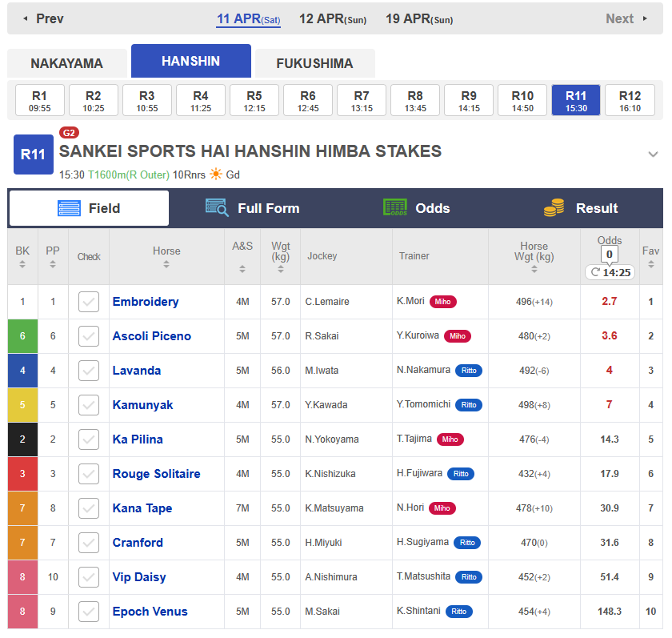
Task: Sort by the PP column arrows
Action: point(53,265)
